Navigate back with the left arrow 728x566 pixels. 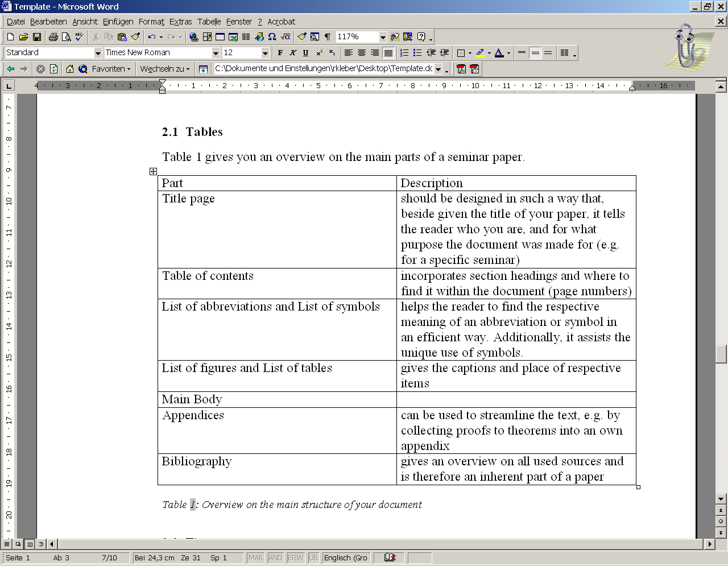coord(11,69)
